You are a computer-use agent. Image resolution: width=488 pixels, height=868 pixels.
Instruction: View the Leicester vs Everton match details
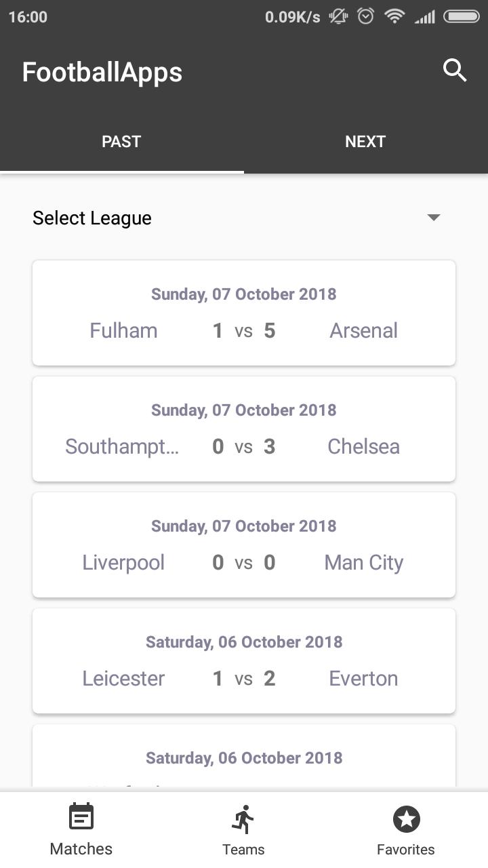pos(244,660)
